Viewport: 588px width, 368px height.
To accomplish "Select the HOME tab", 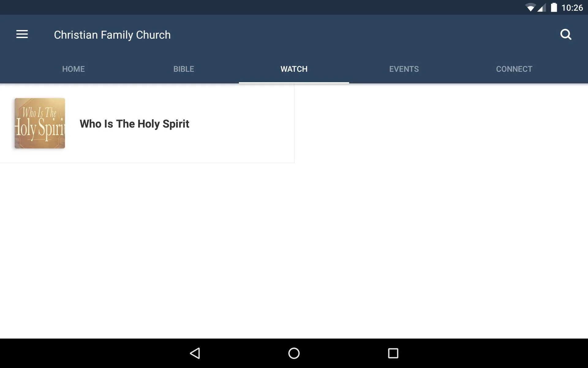I will [x=73, y=69].
